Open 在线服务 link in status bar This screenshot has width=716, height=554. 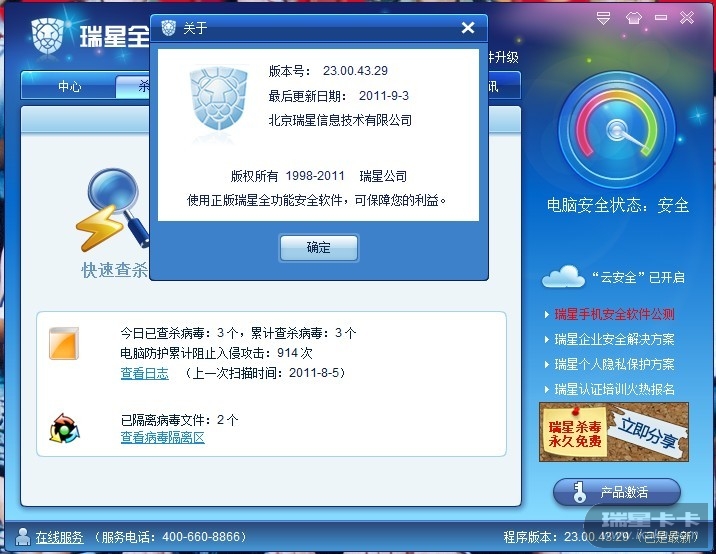click(x=59, y=537)
